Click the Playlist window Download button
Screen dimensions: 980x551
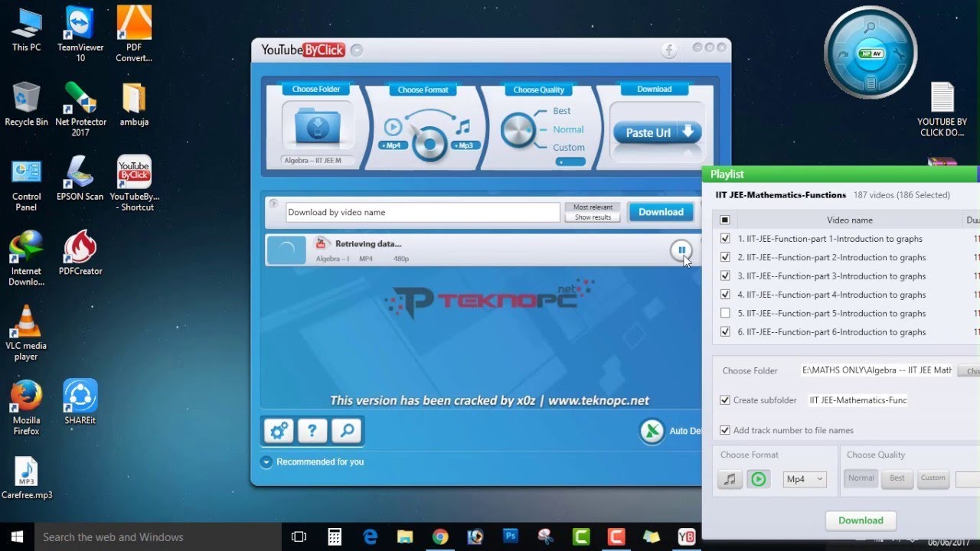(x=861, y=520)
